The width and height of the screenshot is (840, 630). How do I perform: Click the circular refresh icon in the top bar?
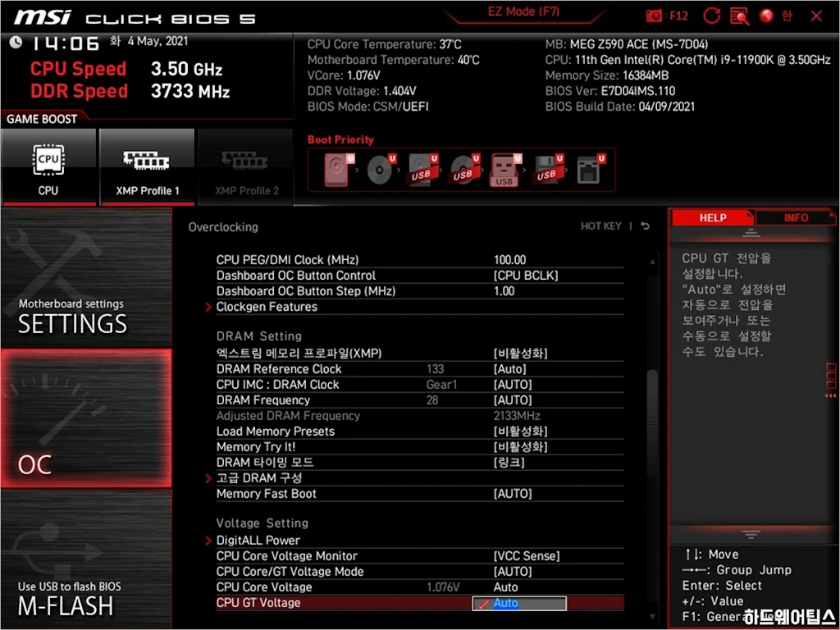[711, 16]
